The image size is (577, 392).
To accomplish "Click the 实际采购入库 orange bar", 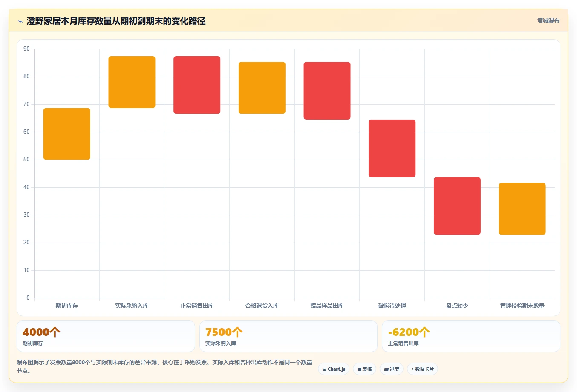I will coord(132,82).
